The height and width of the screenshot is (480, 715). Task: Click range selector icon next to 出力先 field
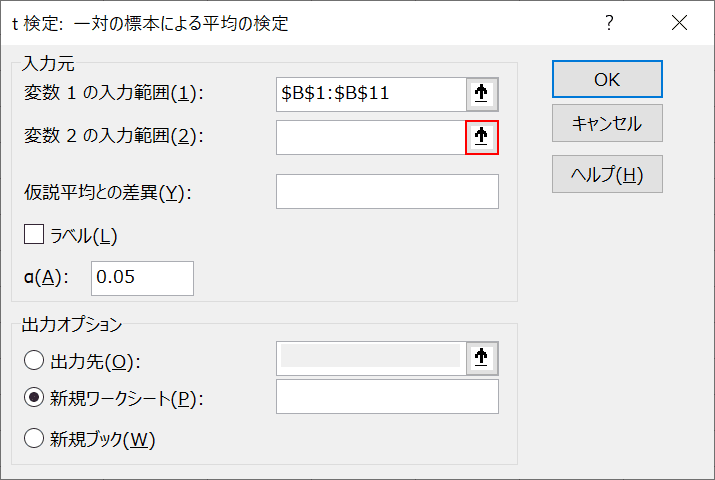tap(482, 358)
